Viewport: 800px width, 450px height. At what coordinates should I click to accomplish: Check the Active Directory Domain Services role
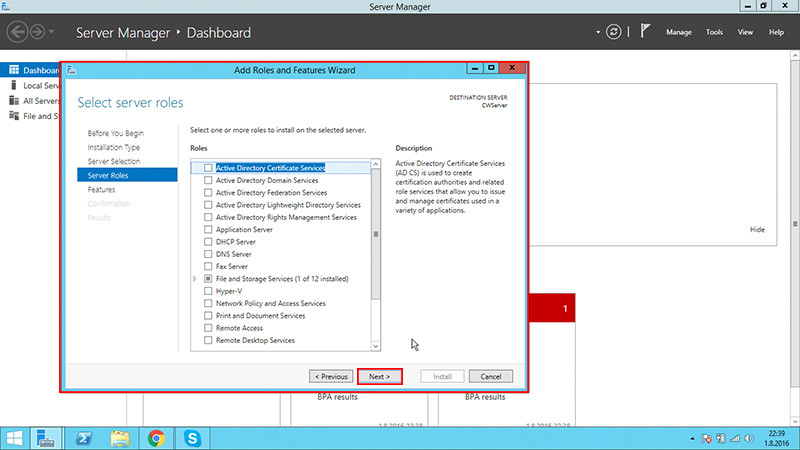click(x=208, y=180)
